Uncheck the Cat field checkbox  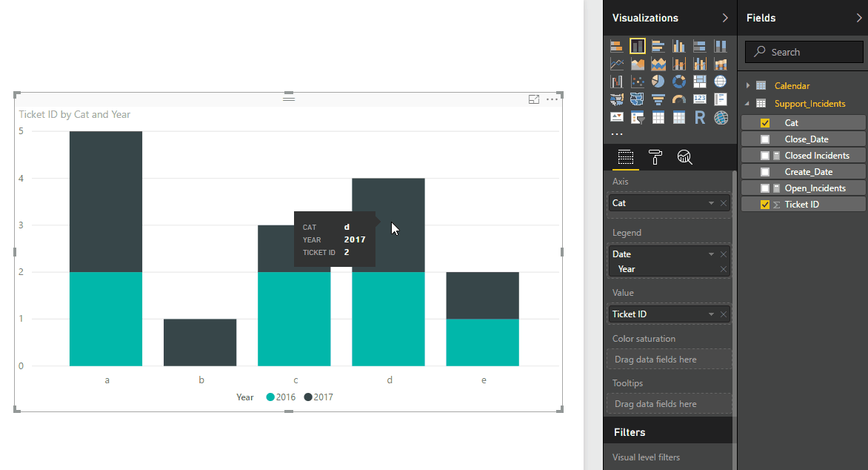(x=765, y=123)
